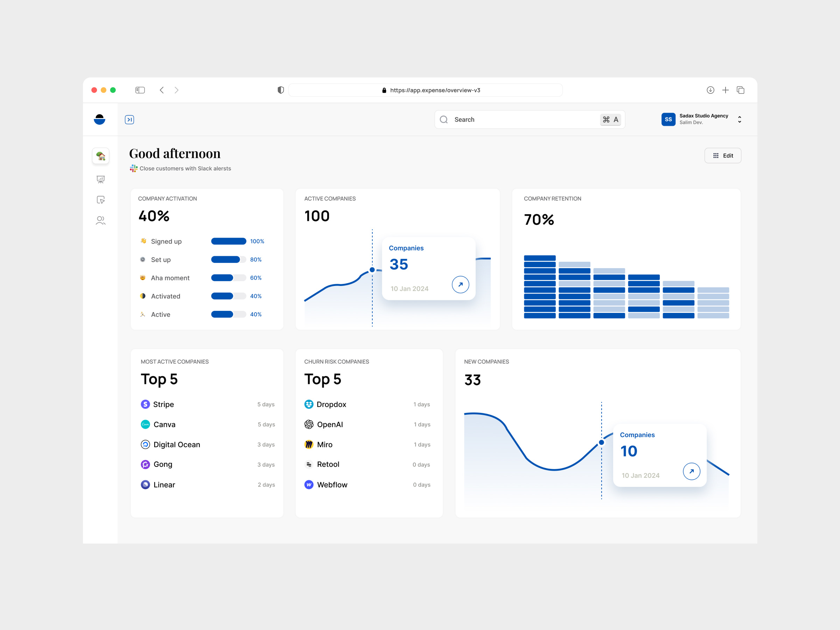Click the browser shield privacy icon
Viewport: 840px width, 630px height.
coord(280,90)
